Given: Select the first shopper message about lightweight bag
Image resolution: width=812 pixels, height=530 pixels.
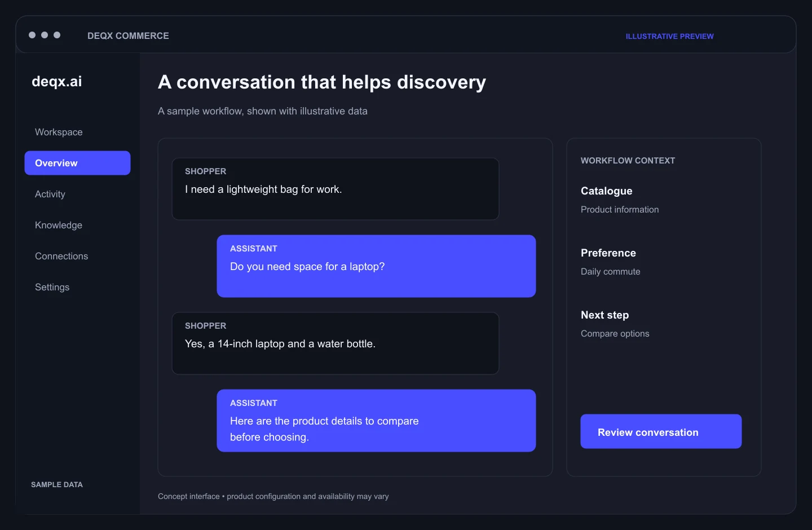Looking at the screenshot, I should pos(336,189).
